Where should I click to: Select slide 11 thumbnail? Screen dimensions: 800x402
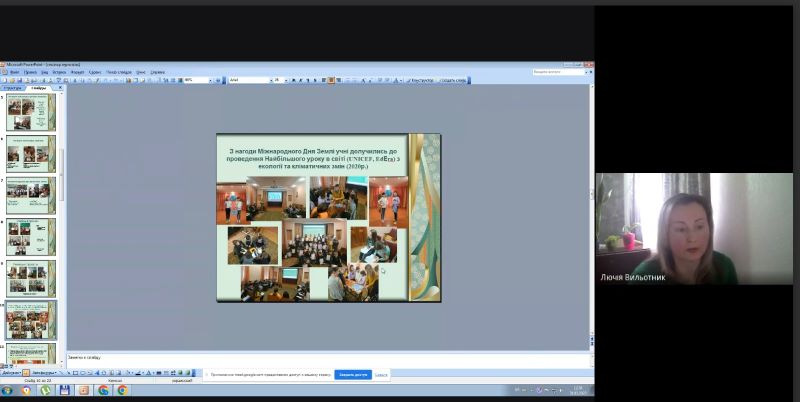tap(31, 354)
